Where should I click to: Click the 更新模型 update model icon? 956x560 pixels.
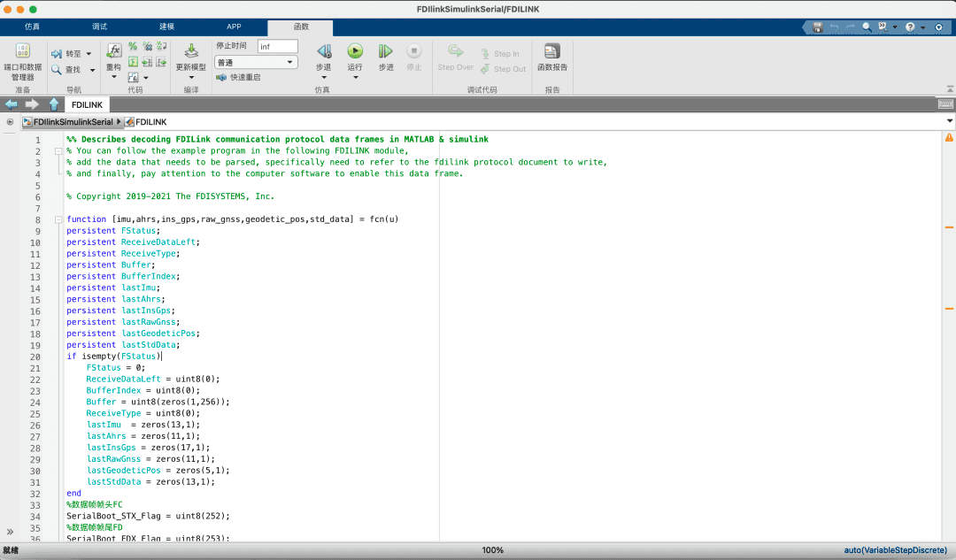(191, 52)
